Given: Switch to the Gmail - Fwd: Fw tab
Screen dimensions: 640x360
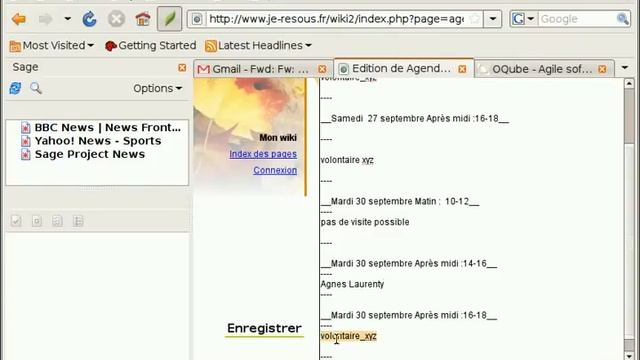Looking at the screenshot, I should 261,69.
